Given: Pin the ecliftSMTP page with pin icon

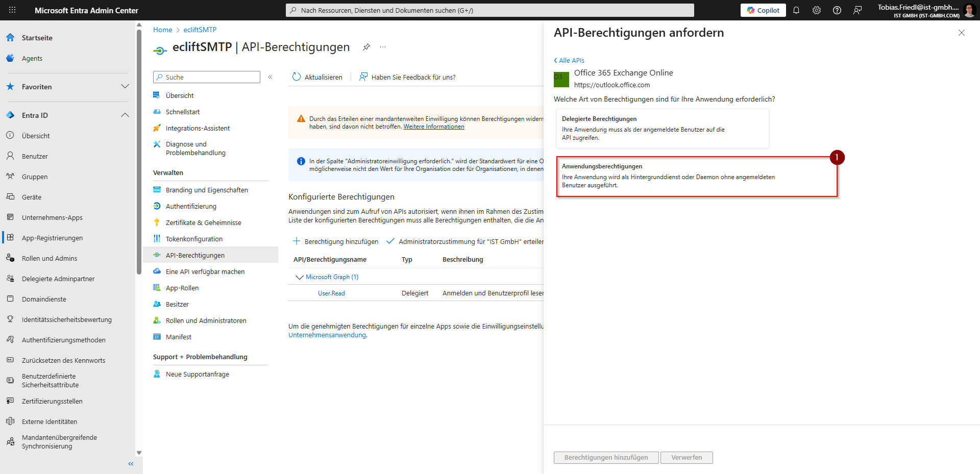Looking at the screenshot, I should (366, 47).
